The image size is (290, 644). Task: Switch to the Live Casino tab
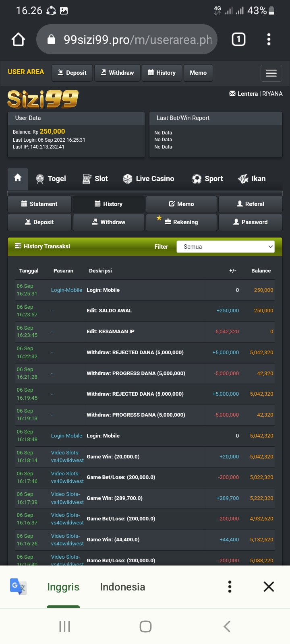tap(149, 179)
